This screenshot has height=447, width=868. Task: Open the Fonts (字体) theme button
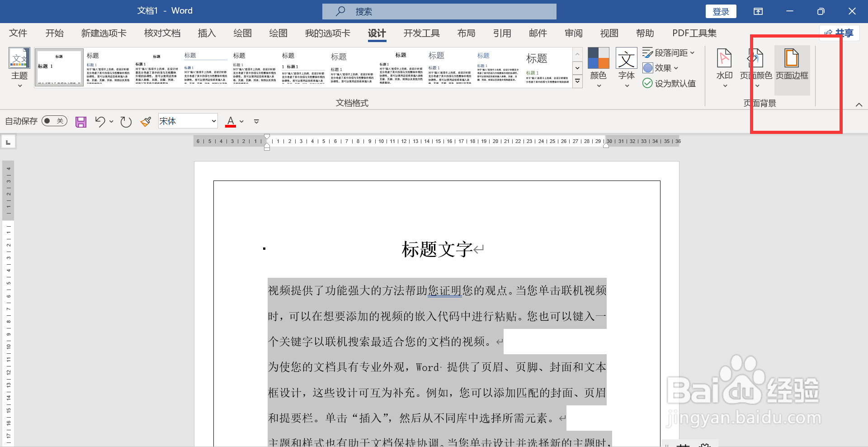[x=627, y=68]
